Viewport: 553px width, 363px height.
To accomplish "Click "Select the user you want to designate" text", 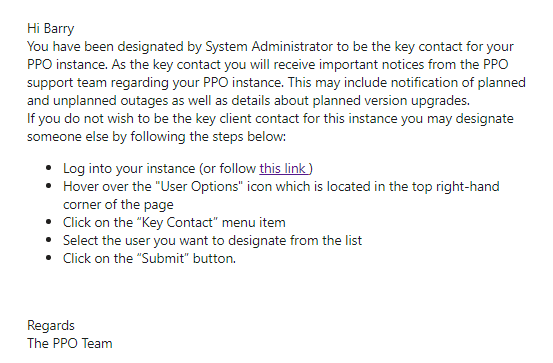I will pos(174,241).
